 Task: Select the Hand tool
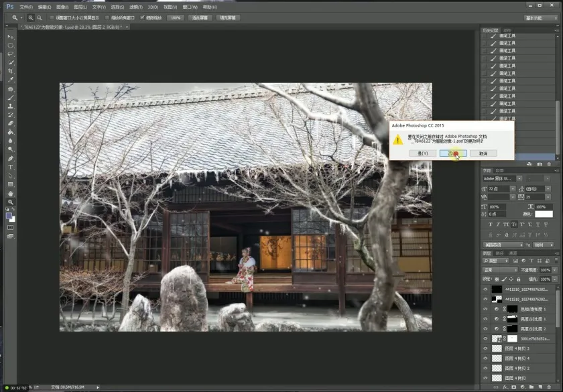(x=10, y=193)
